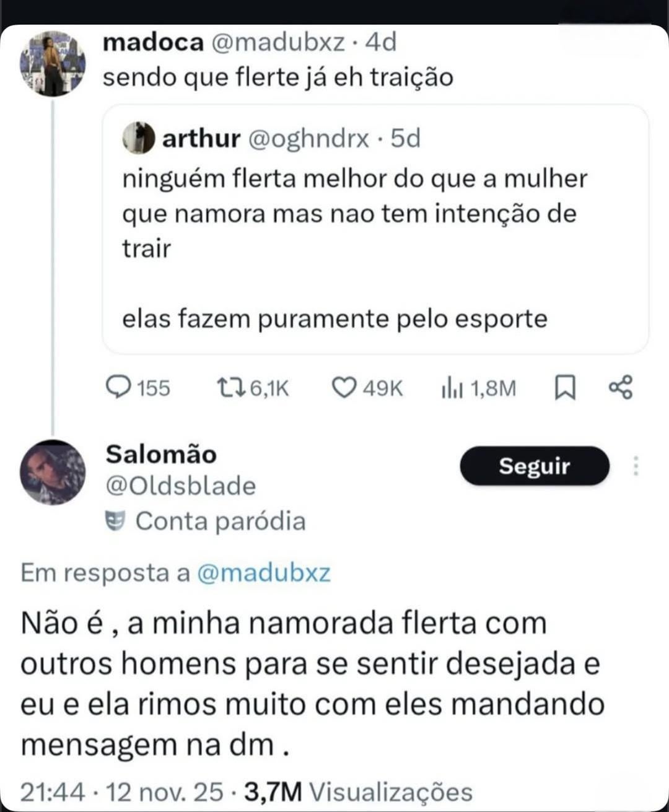Follow Salomão with the Seguir button
The height and width of the screenshot is (812, 669).
pos(534,466)
